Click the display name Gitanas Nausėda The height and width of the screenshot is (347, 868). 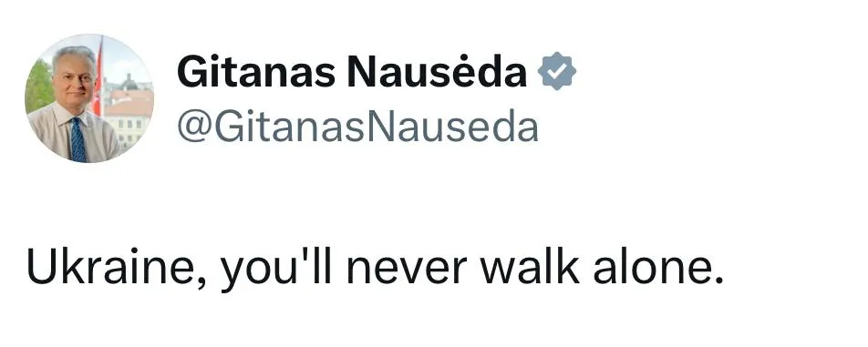pyautogui.click(x=352, y=72)
